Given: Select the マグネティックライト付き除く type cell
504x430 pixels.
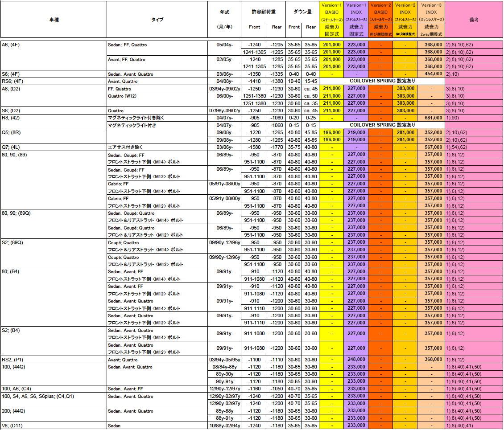Looking at the screenshot, I should click(x=157, y=118).
